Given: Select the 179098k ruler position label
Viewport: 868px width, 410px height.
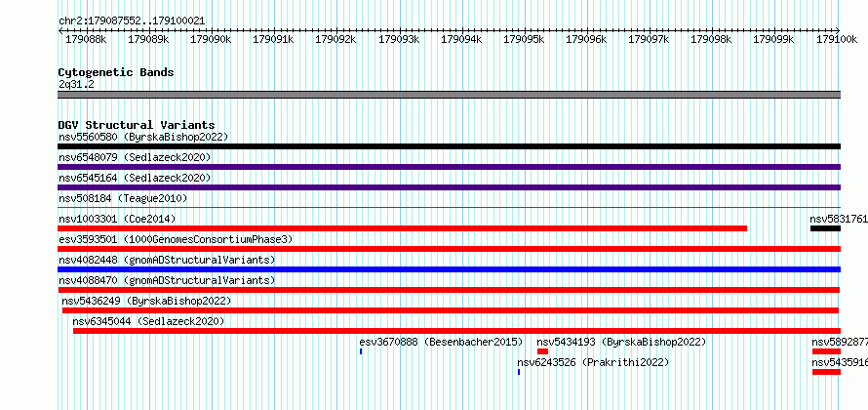Looking at the screenshot, I should 711,39.
